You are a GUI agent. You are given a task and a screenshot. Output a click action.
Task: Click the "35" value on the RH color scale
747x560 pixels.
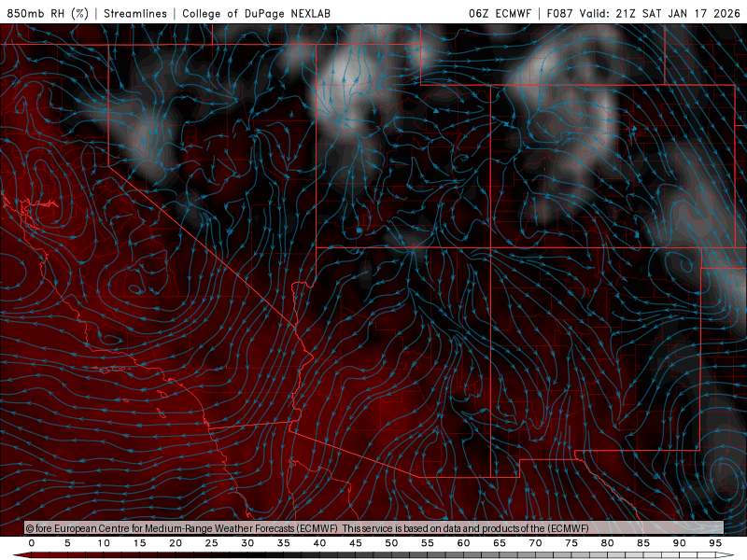(x=284, y=543)
